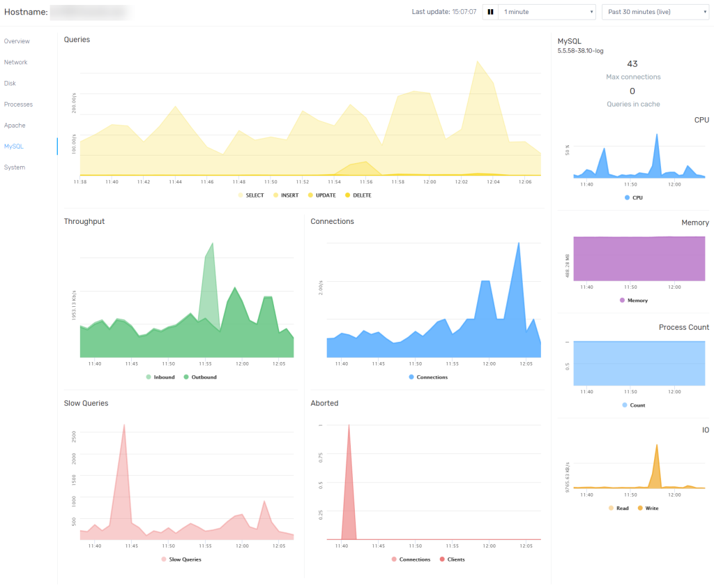Click the Process Count chart title
The width and height of the screenshot is (714, 588).
(684, 327)
